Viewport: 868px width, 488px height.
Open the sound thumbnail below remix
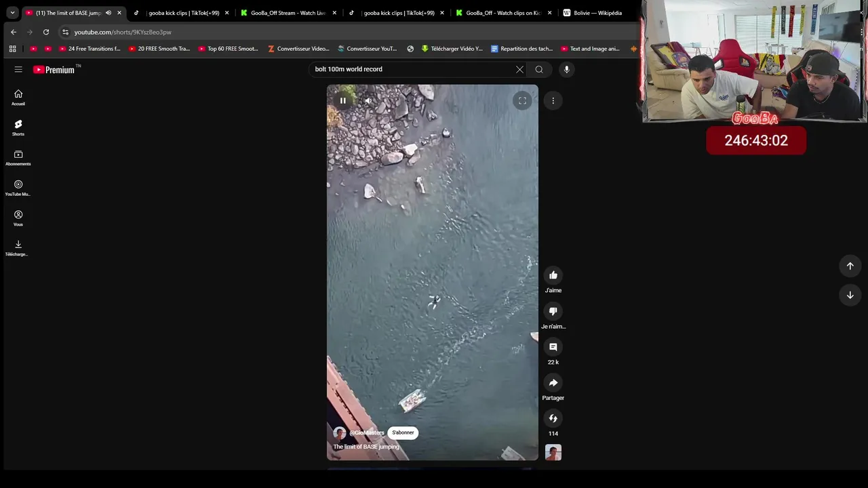tap(553, 453)
